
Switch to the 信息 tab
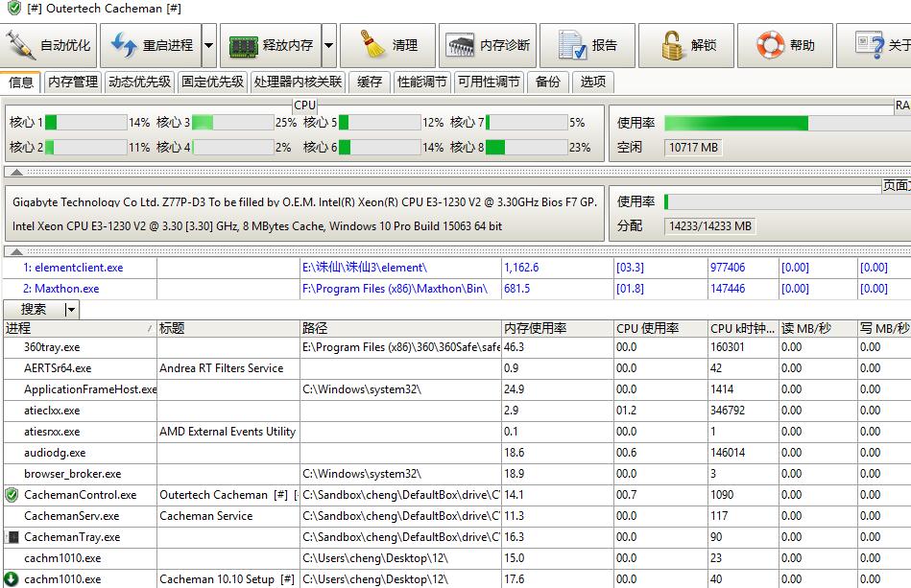click(x=21, y=82)
